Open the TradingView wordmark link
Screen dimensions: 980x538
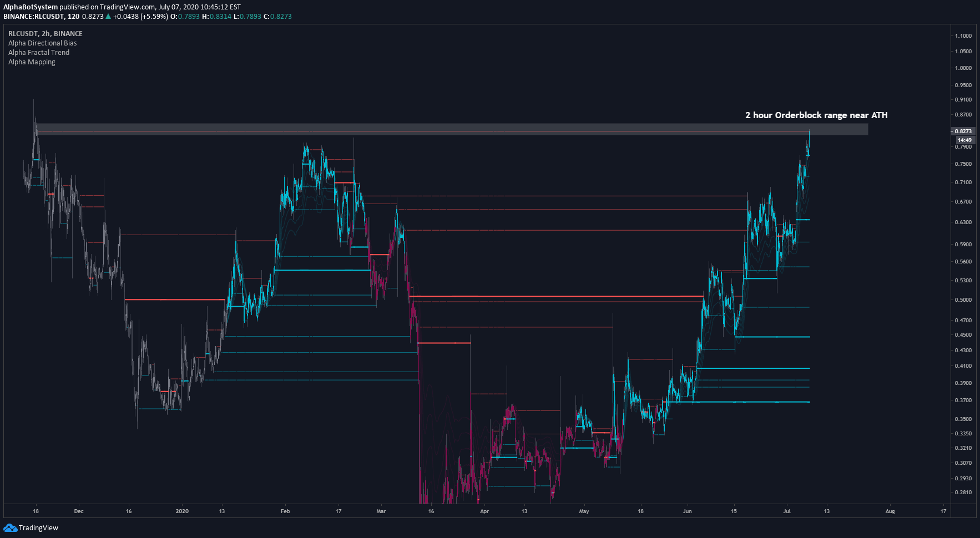click(x=38, y=527)
